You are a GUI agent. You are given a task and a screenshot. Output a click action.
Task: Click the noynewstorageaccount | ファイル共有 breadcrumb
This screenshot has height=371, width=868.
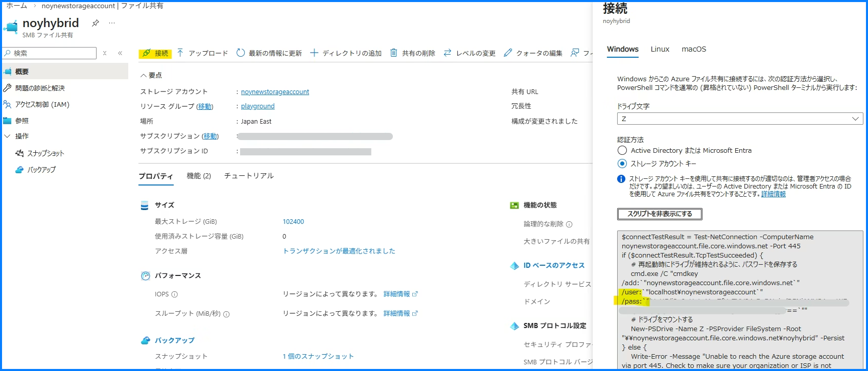coord(103,6)
